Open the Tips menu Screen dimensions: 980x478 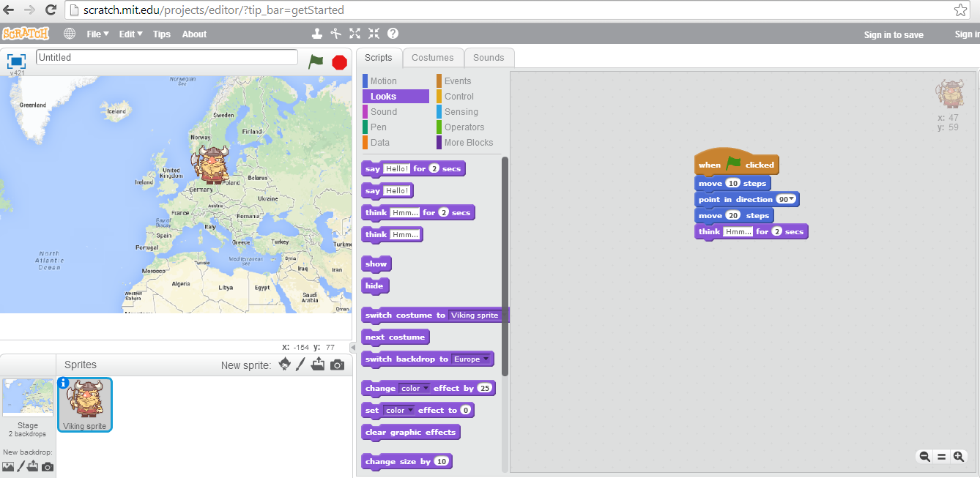click(161, 34)
